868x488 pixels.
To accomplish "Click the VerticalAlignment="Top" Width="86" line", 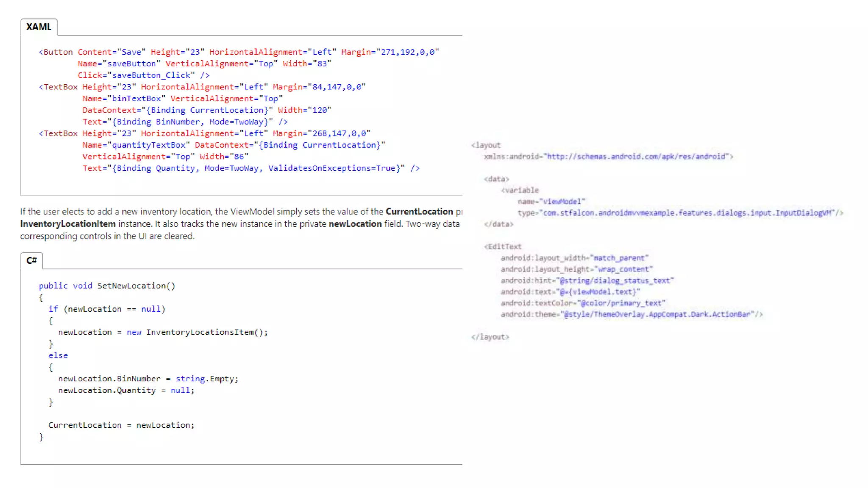I will point(165,156).
